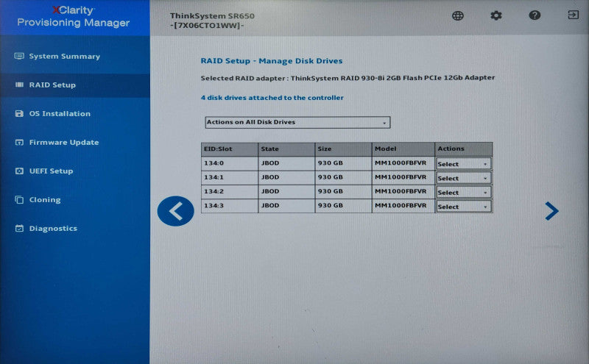
Task: Open language selection globe icon
Action: 457,15
